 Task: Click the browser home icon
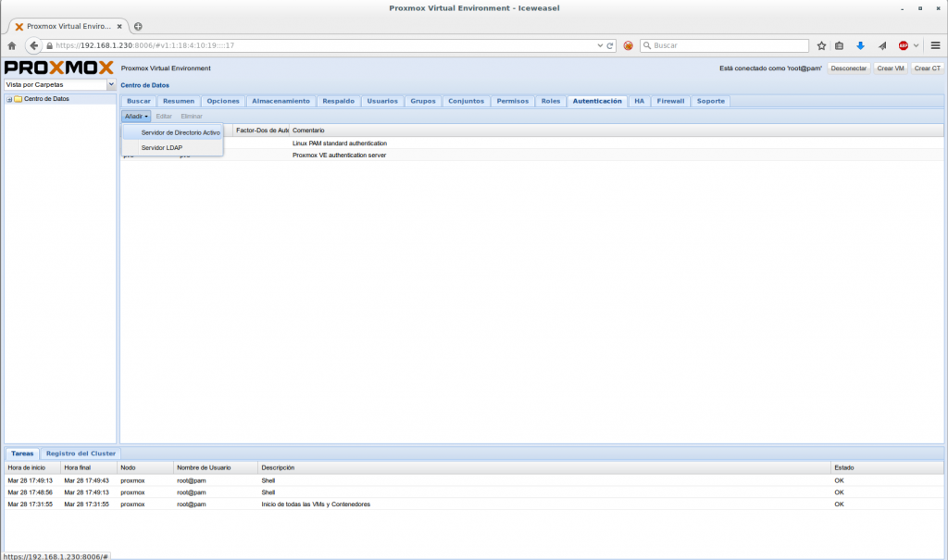12,45
